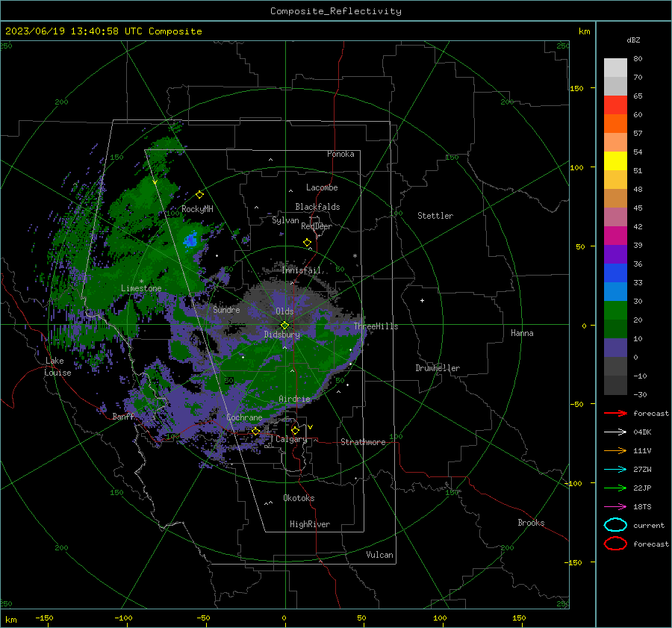672x628 pixels.
Task: Click the RockyMH label
Action: point(197,209)
